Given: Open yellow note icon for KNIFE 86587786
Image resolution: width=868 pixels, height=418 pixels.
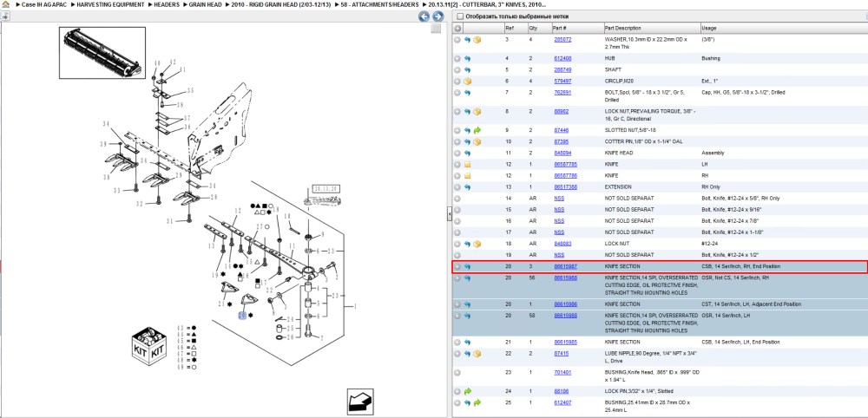Looking at the screenshot, I should click(x=467, y=176).
